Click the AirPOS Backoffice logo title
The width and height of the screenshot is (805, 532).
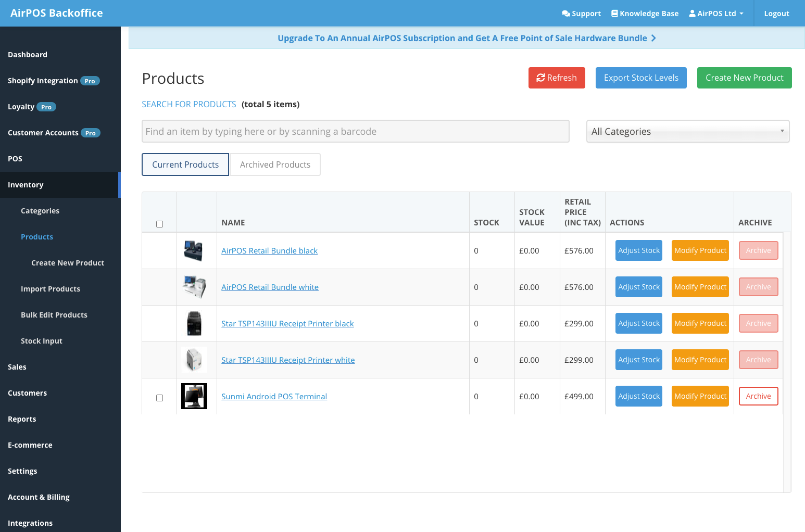point(57,13)
